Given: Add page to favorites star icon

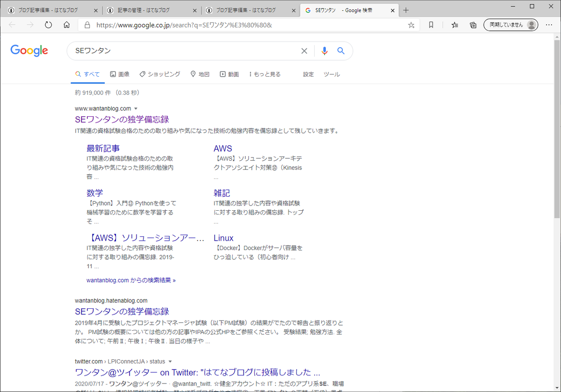Looking at the screenshot, I should coord(411,25).
